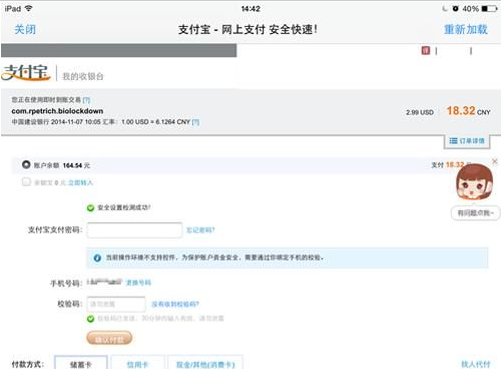The width and height of the screenshot is (501, 369).
Task: Click the 我的收银台 header text
Action: tap(83, 76)
